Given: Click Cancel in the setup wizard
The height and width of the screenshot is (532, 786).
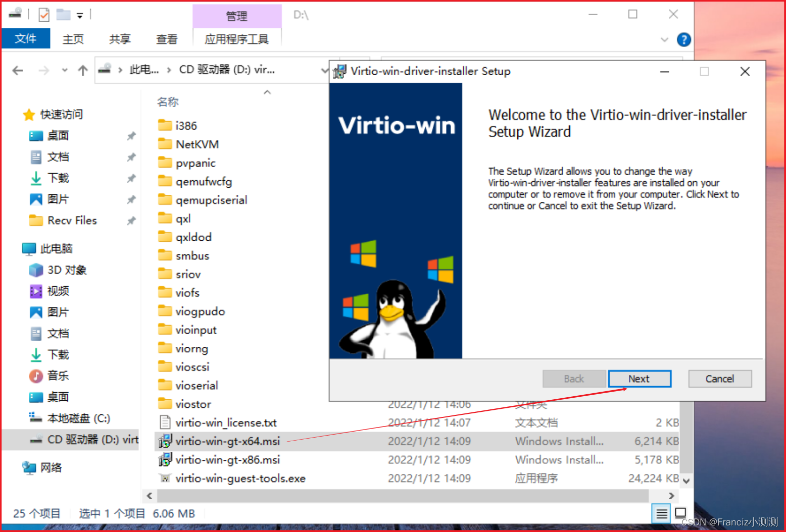Looking at the screenshot, I should 720,379.
